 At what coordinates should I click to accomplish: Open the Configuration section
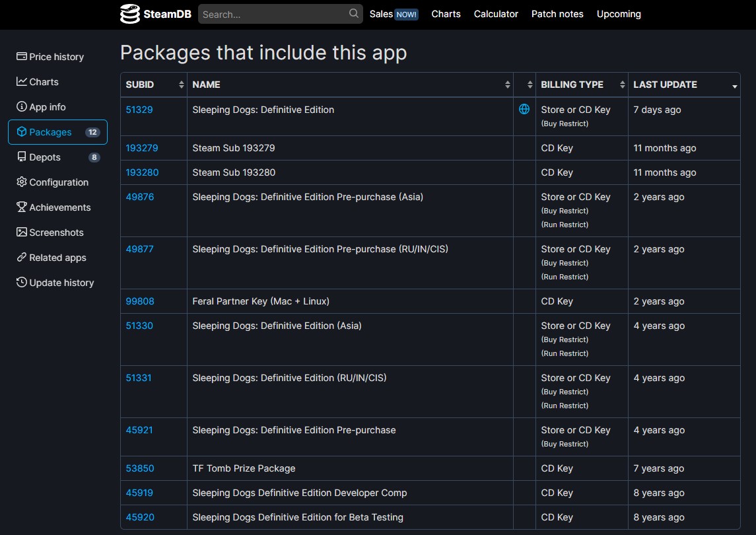[59, 182]
